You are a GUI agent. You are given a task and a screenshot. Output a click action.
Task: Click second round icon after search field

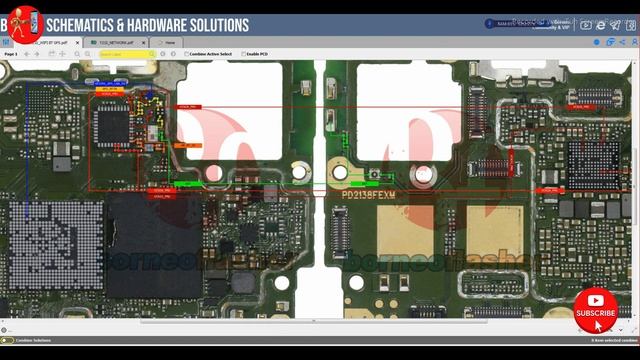click(x=173, y=54)
